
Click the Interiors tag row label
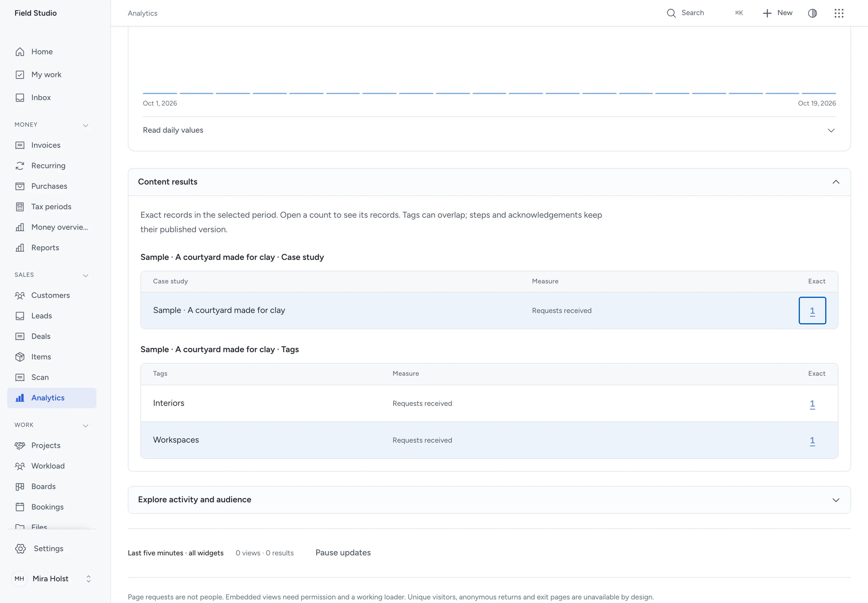click(168, 403)
